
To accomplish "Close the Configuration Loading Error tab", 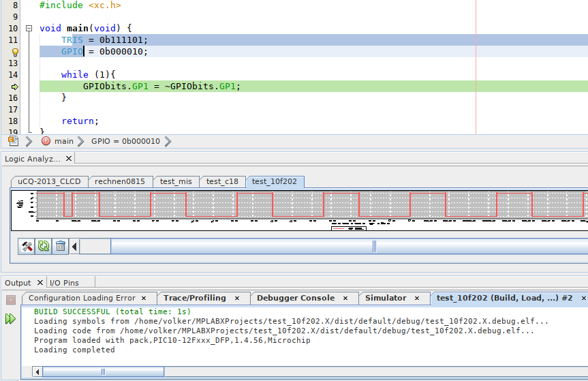I will click(144, 298).
